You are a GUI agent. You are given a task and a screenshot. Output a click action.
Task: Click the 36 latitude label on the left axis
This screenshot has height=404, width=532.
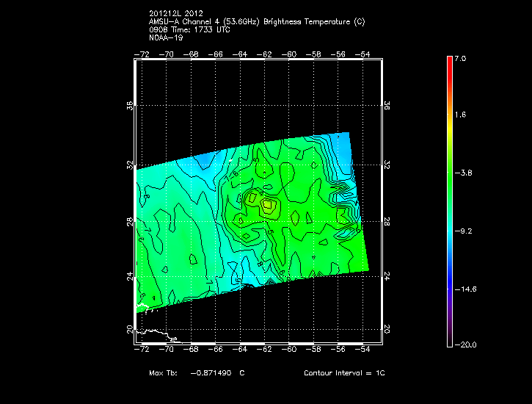[x=131, y=105]
